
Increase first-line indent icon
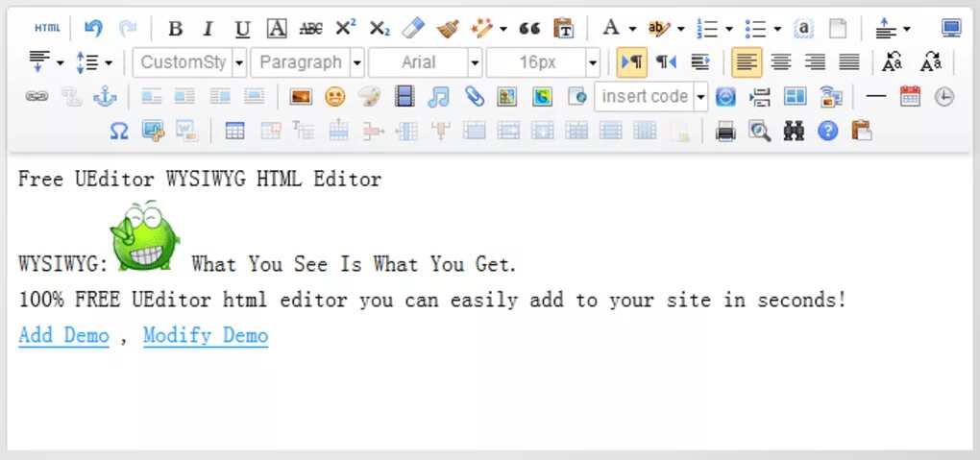(x=700, y=61)
